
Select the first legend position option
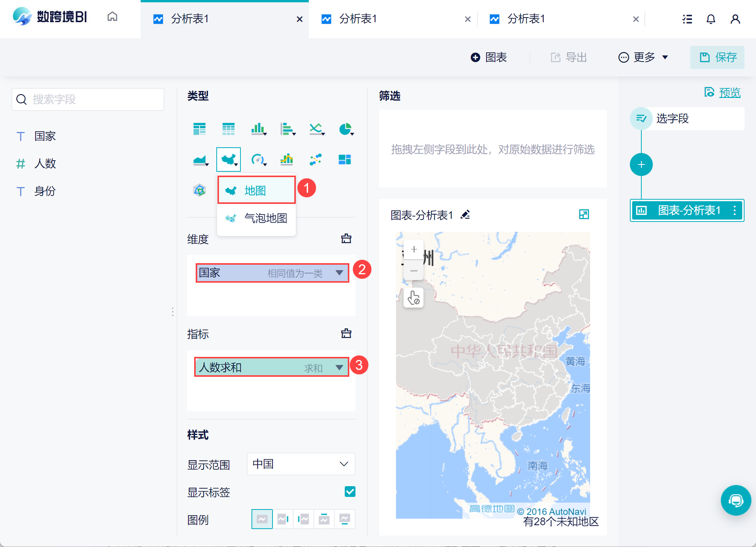click(262, 519)
